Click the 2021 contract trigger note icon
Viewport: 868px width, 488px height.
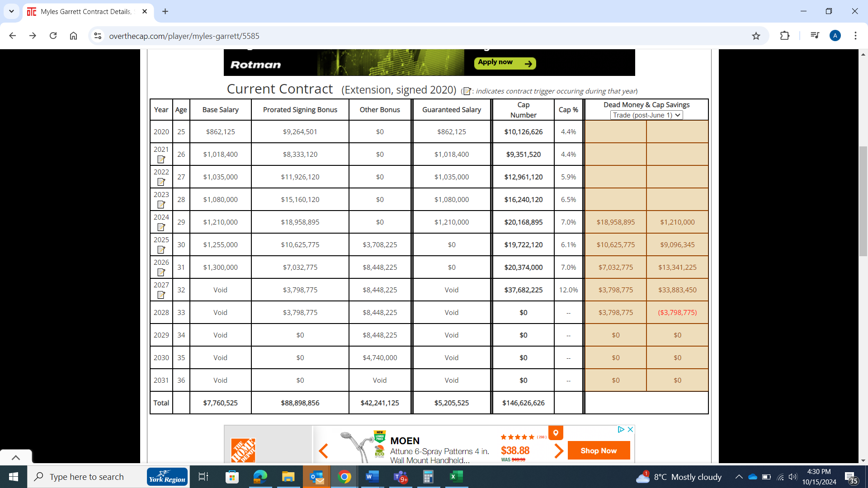[161, 160]
